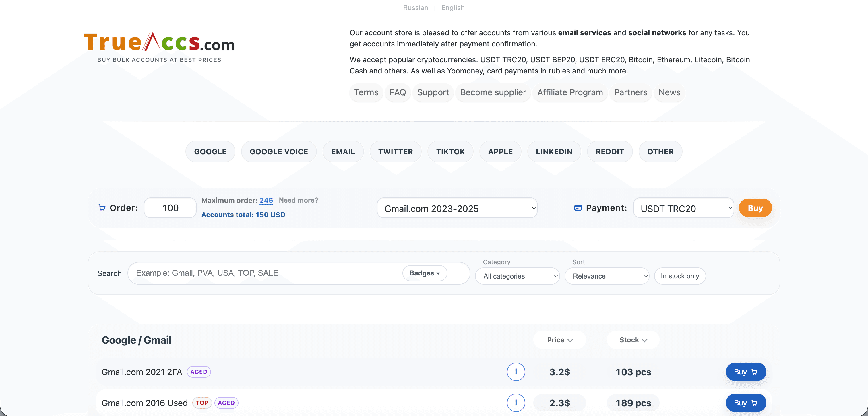Viewport: 868px width, 416px height.
Task: Select the REDDIT category tab
Action: click(x=610, y=151)
